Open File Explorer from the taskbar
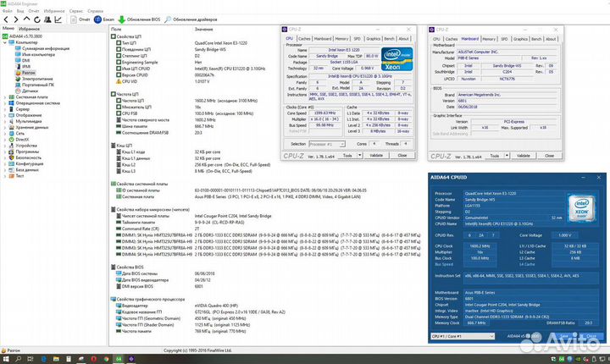The height and width of the screenshot is (364, 610). tap(56, 359)
